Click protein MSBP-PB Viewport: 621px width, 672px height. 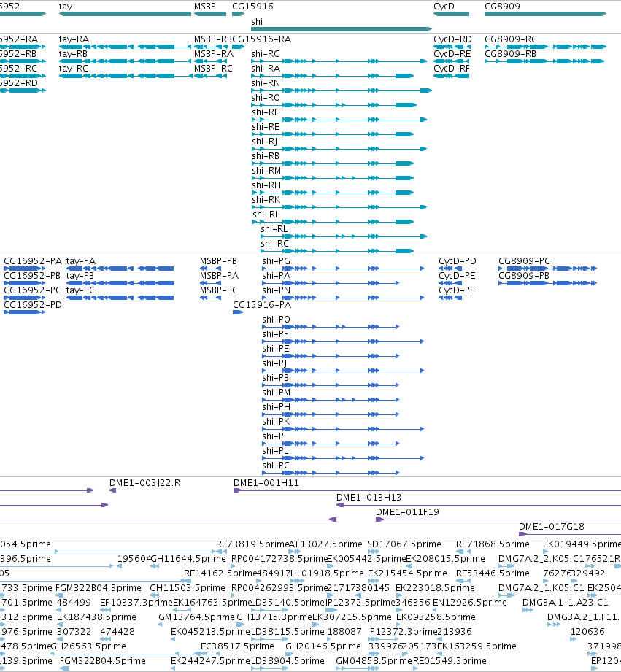(219, 261)
